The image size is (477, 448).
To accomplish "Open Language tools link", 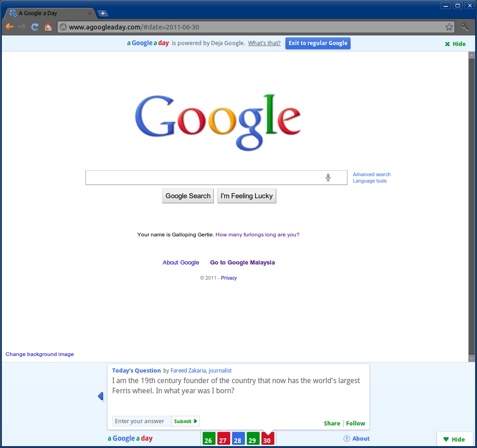I will click(x=369, y=181).
